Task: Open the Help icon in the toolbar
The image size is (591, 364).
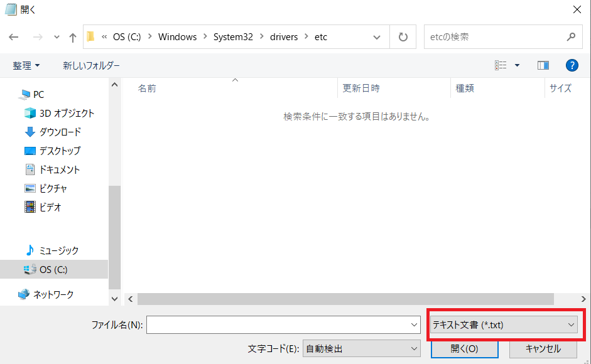Action: 572,65
